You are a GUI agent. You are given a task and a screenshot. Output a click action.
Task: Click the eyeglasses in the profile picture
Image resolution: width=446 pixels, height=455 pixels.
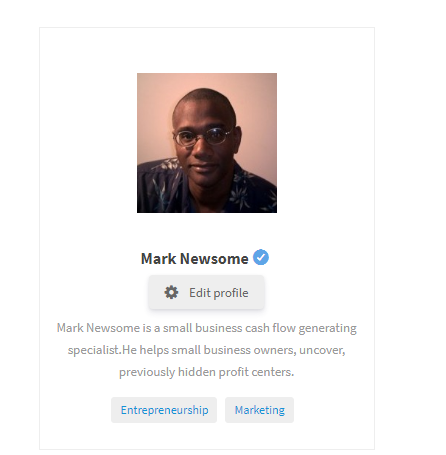[x=203, y=136]
